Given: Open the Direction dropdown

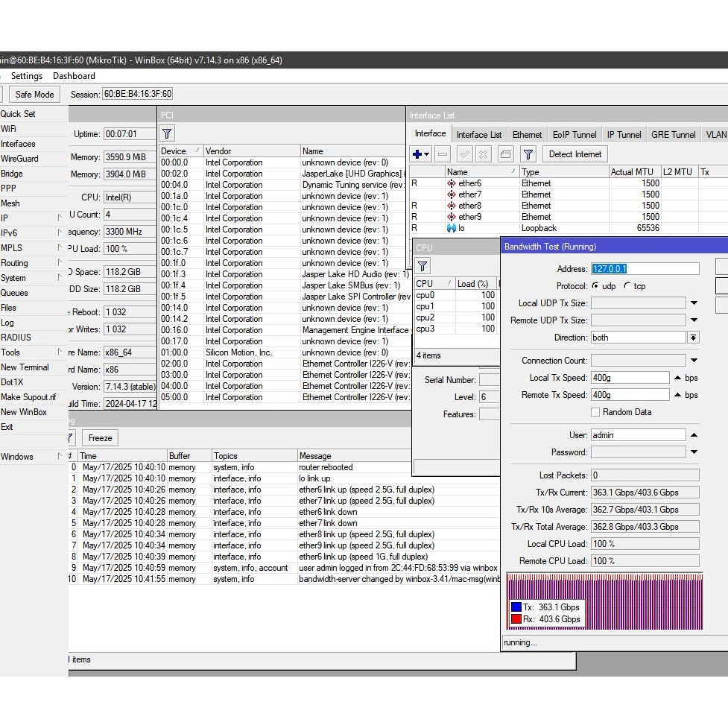Looking at the screenshot, I should point(693,338).
